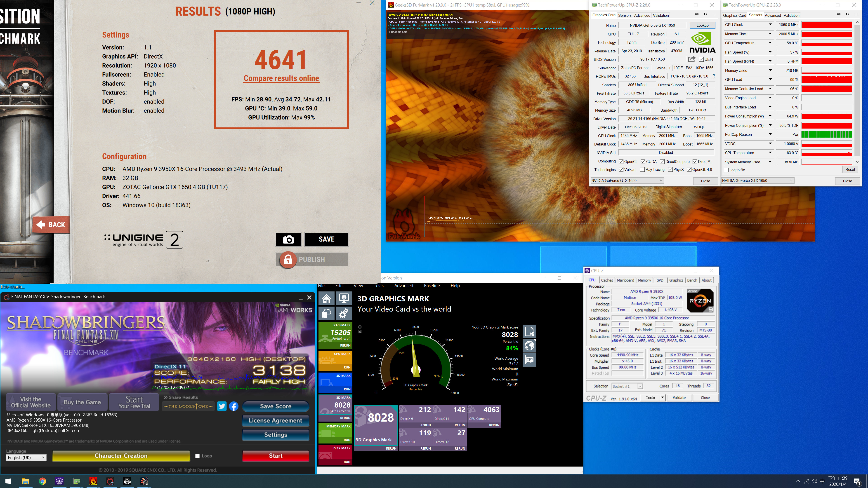
Task: Open PassMark settings gears icon
Action: tap(344, 314)
